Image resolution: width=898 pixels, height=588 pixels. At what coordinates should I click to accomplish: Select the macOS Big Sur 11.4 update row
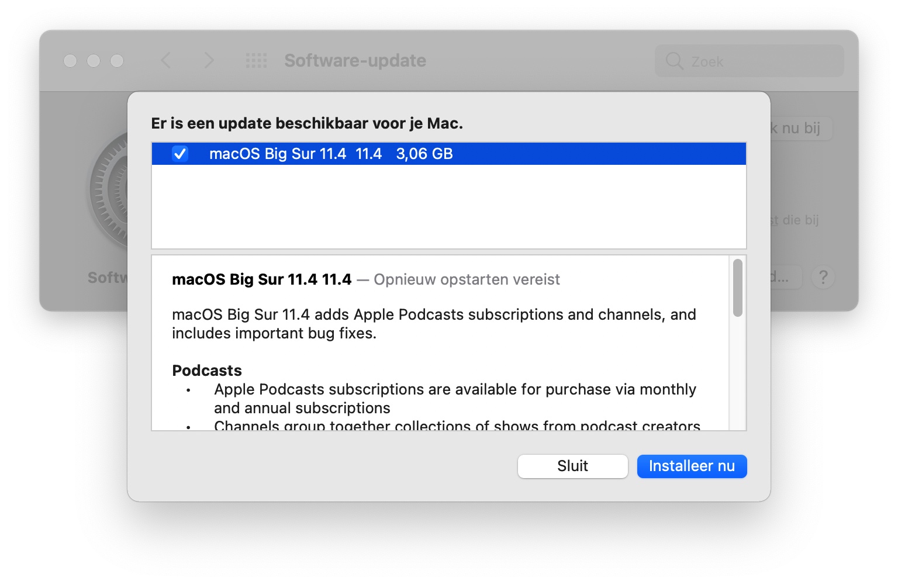[448, 154]
